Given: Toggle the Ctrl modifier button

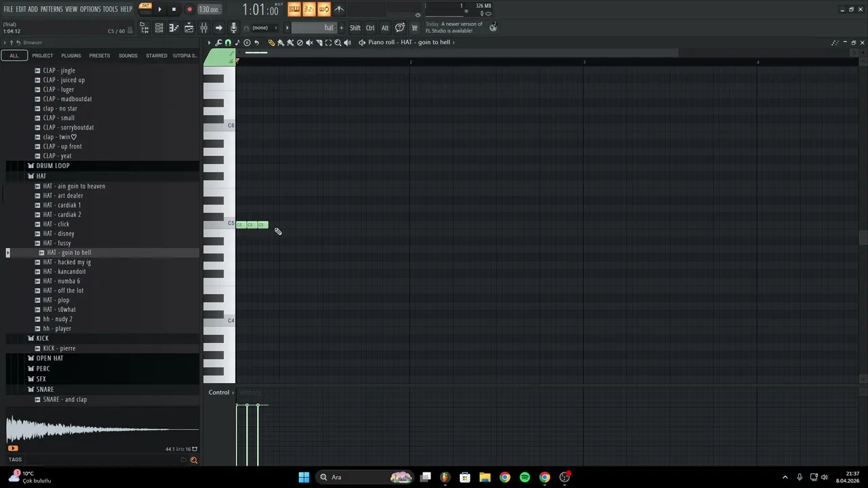Looking at the screenshot, I should pos(370,28).
